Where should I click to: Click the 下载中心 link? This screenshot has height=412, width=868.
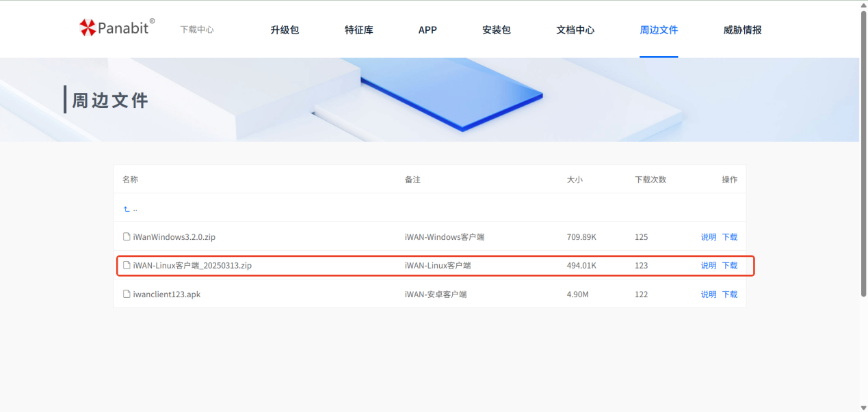click(197, 30)
